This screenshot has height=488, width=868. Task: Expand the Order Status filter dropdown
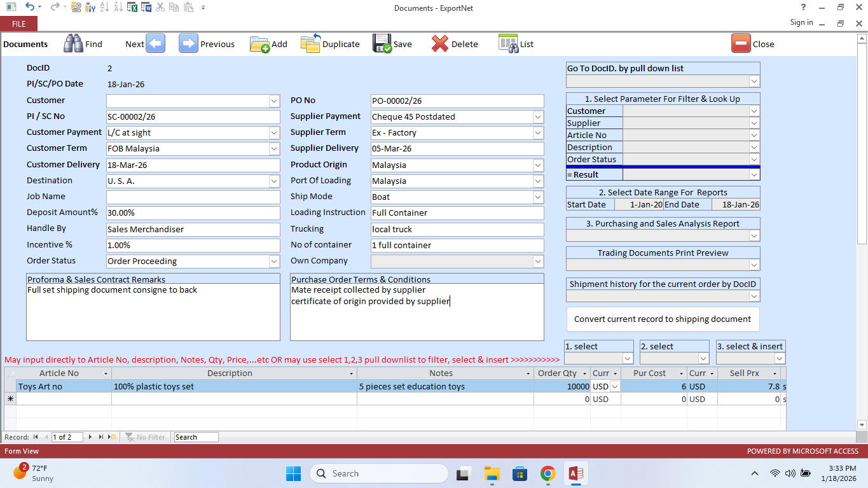click(754, 159)
